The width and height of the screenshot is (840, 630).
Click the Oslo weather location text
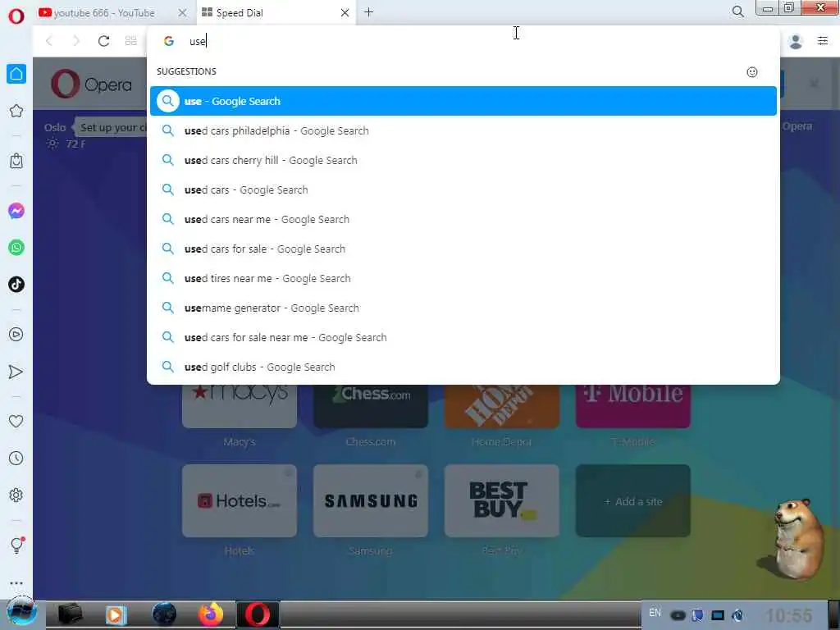point(55,127)
